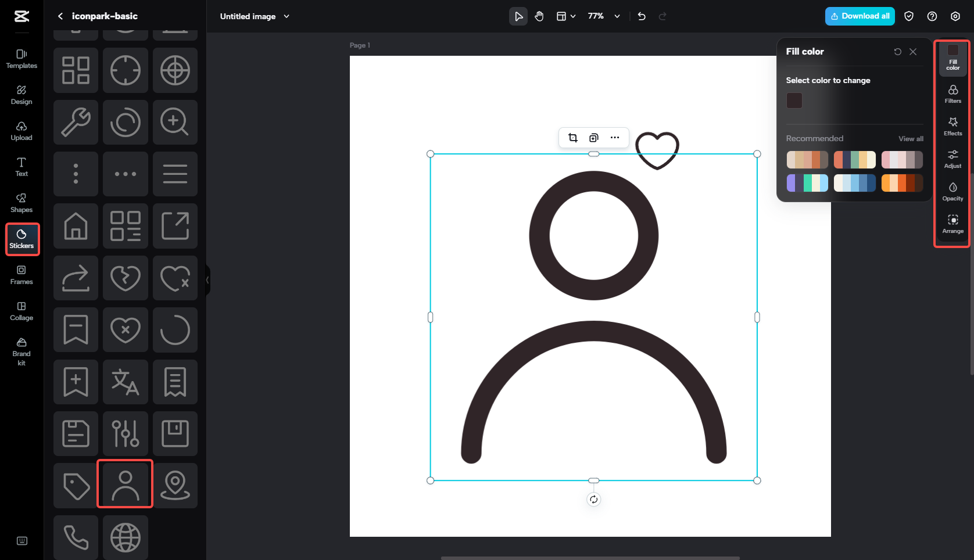Select the color swatch under Select color to change
Viewport: 974px width, 560px height.
click(x=794, y=100)
